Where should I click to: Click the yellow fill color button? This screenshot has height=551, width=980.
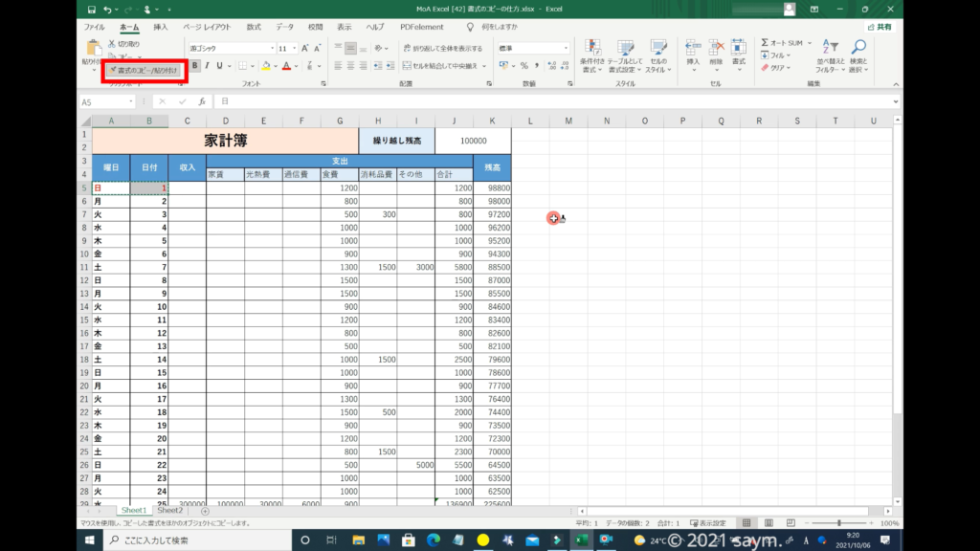click(x=266, y=66)
